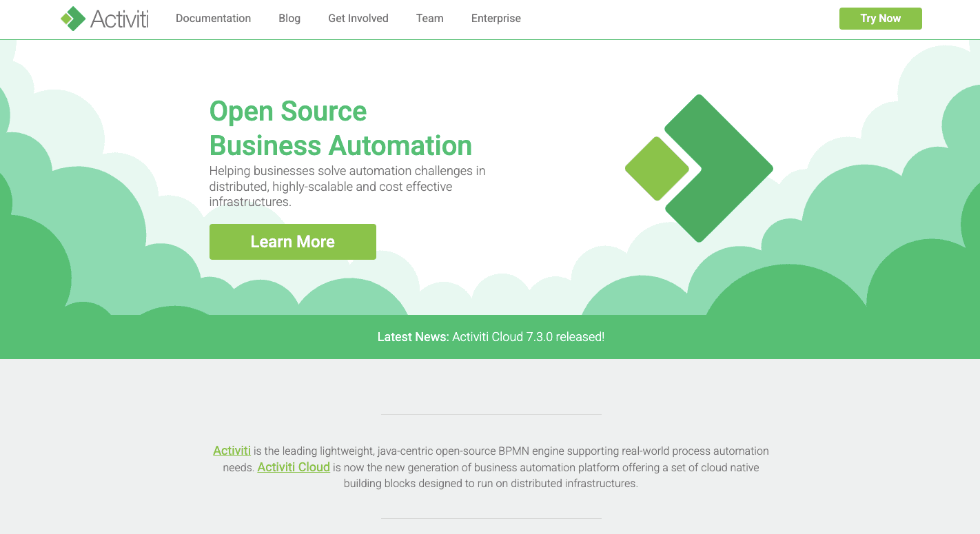Go to the Blog page
This screenshot has height=534, width=980.
[289, 19]
